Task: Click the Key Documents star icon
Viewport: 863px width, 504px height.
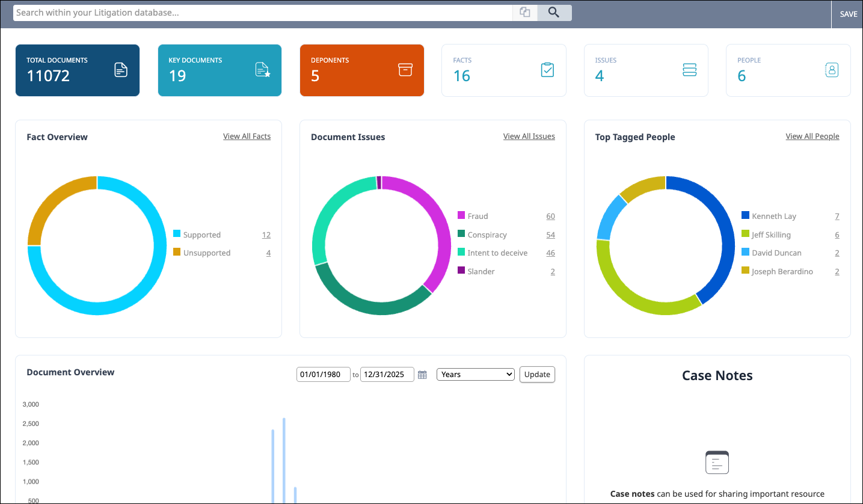Action: pos(263,70)
